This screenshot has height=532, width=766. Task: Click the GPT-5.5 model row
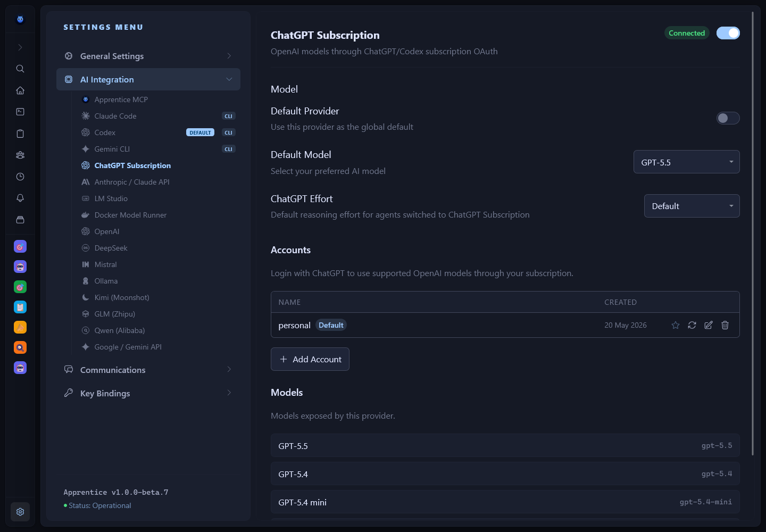(505, 446)
